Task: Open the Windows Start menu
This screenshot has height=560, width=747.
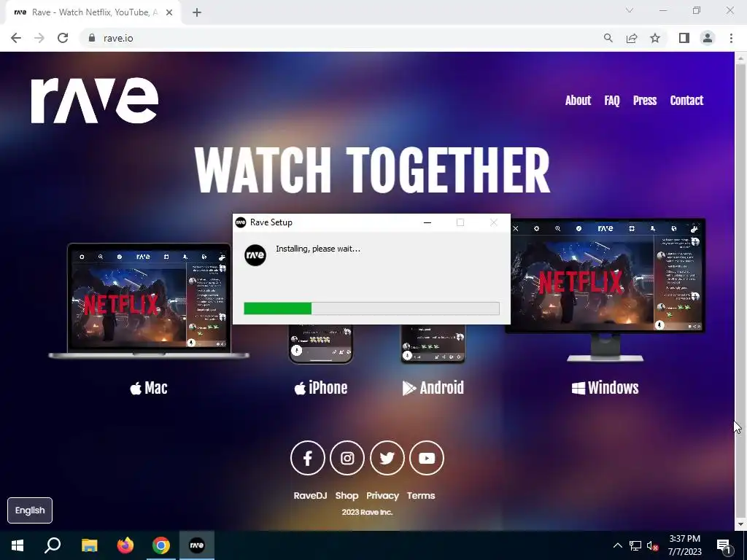Action: [18, 545]
